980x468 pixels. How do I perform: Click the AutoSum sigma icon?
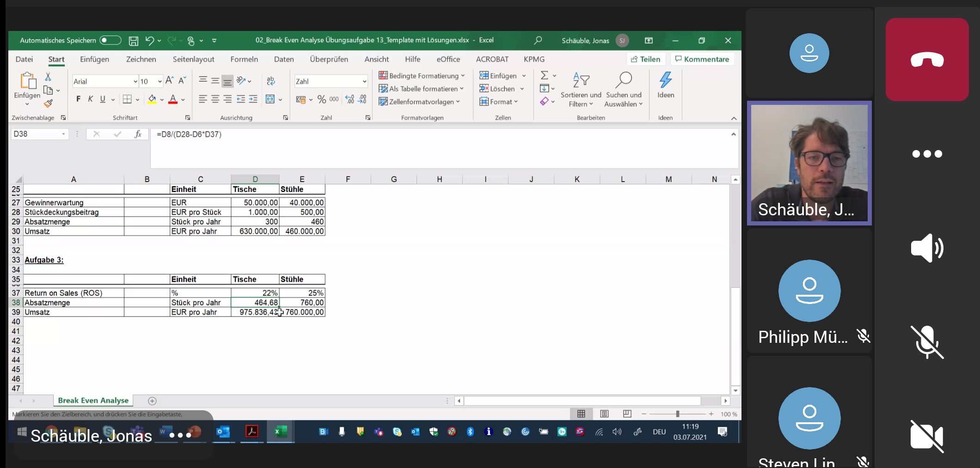[x=545, y=75]
